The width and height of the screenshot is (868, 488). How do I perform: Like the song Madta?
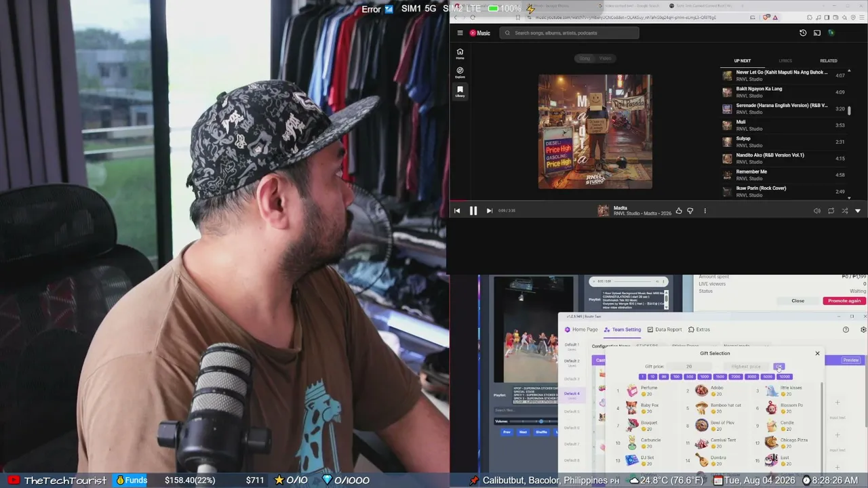(679, 211)
